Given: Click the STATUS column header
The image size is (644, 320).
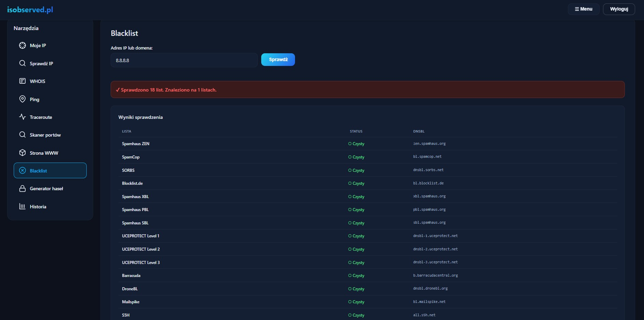Looking at the screenshot, I should [x=356, y=131].
